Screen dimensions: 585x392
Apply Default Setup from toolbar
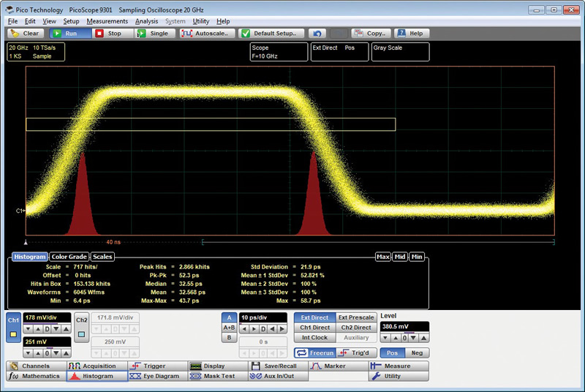[x=271, y=34]
